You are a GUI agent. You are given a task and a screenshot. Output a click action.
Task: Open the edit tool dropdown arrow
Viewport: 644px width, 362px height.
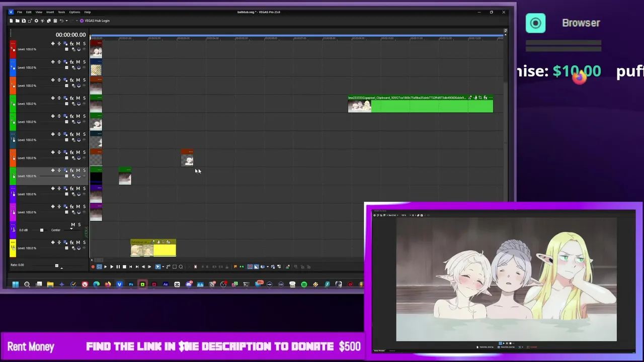[163, 266]
